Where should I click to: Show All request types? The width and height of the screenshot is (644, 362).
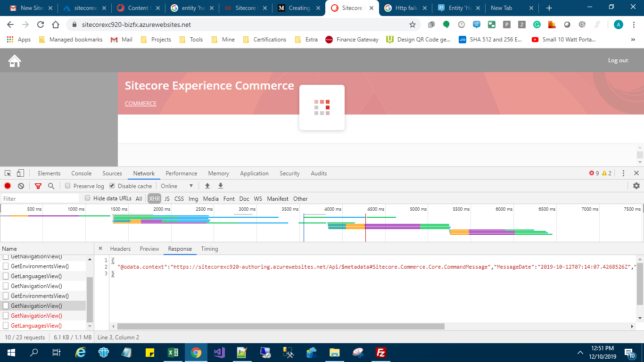[x=139, y=198]
